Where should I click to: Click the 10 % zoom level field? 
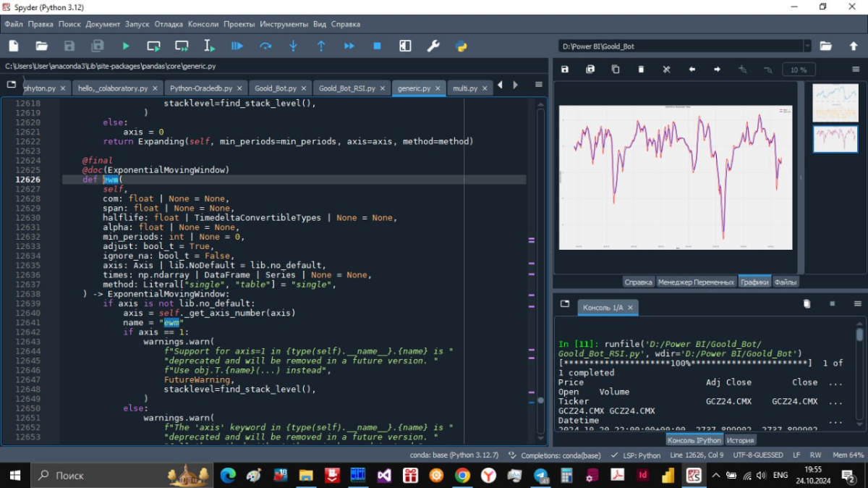799,70
